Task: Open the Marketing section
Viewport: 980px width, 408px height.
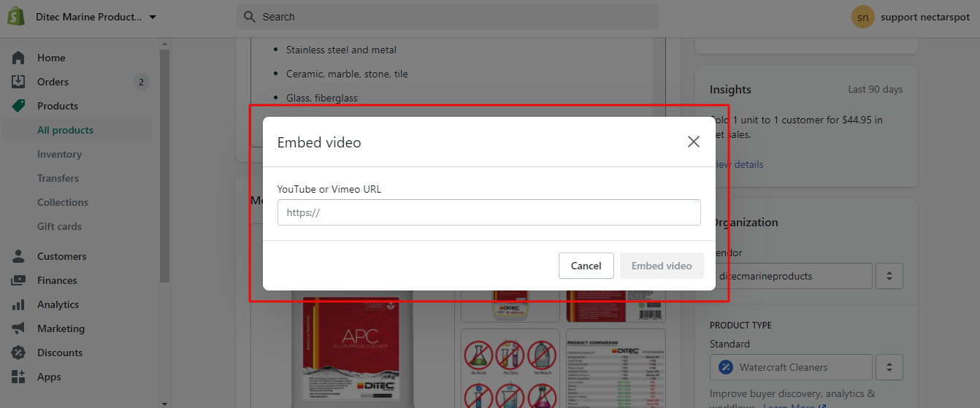Action: 61,328
